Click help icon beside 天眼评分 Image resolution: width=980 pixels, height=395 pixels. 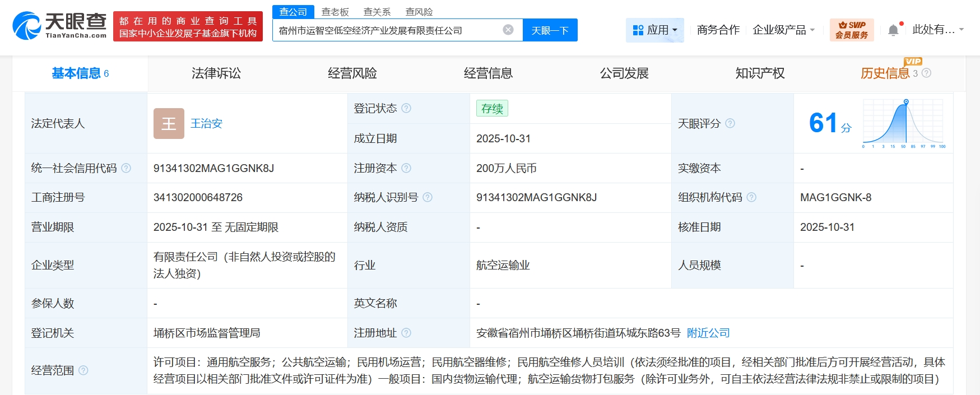pyautogui.click(x=730, y=123)
